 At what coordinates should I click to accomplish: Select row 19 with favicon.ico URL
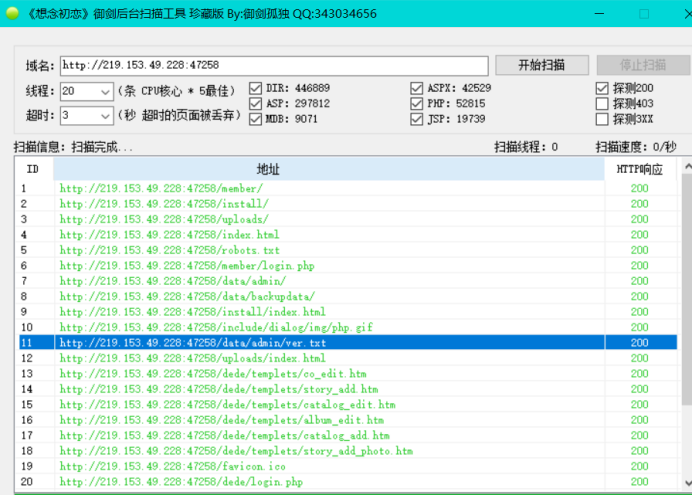tap(348, 466)
